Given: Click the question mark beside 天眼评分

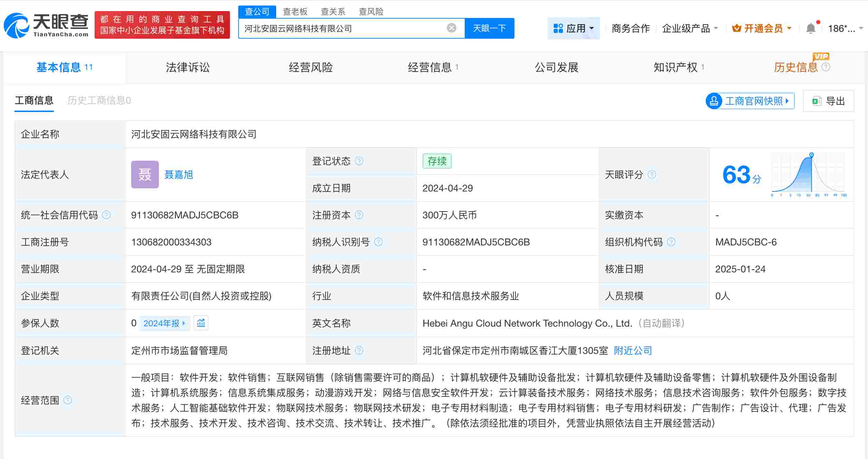Looking at the screenshot, I should (x=652, y=175).
